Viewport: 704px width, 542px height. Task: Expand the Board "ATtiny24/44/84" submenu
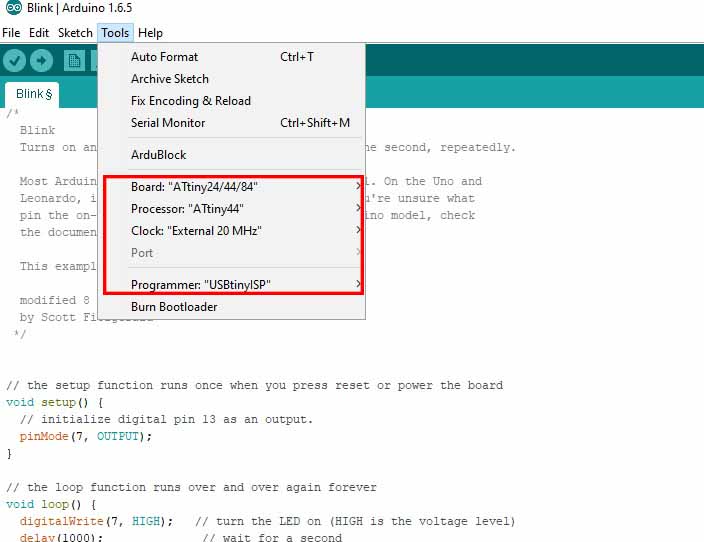click(x=233, y=187)
